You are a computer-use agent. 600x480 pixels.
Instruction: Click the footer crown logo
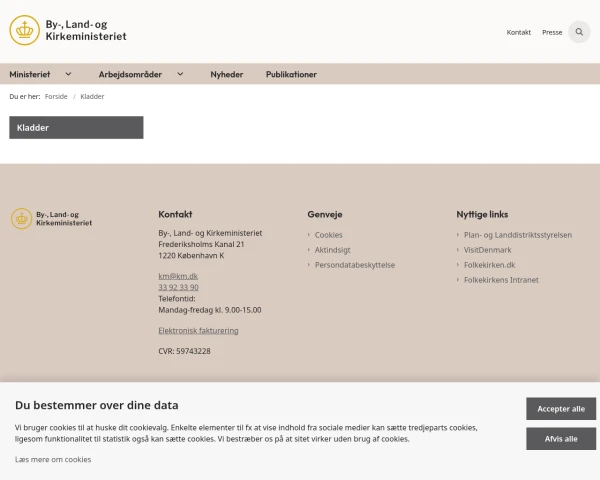[21, 219]
